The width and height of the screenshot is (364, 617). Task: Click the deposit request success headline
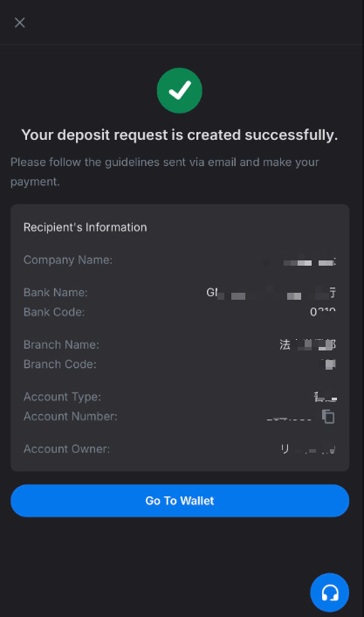click(180, 135)
